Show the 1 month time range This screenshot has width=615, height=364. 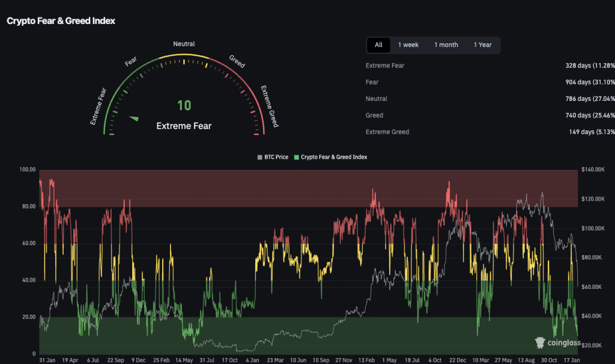click(446, 45)
